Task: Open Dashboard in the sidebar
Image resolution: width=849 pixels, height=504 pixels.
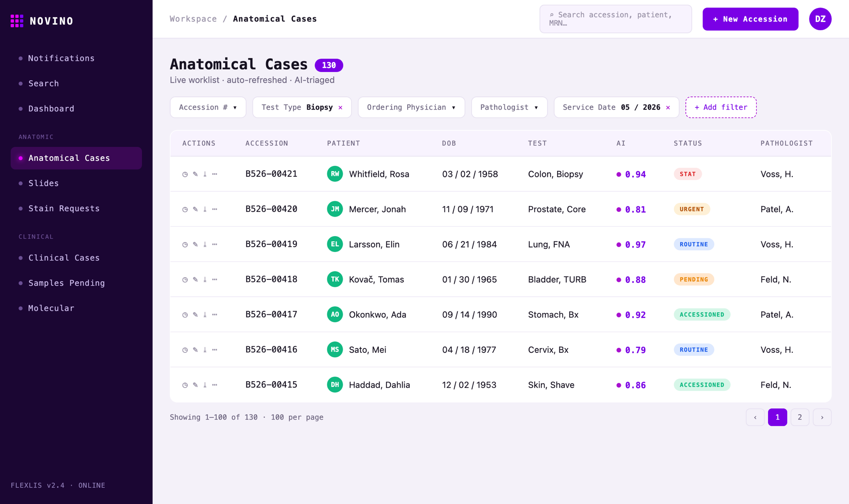Action: tap(76, 109)
